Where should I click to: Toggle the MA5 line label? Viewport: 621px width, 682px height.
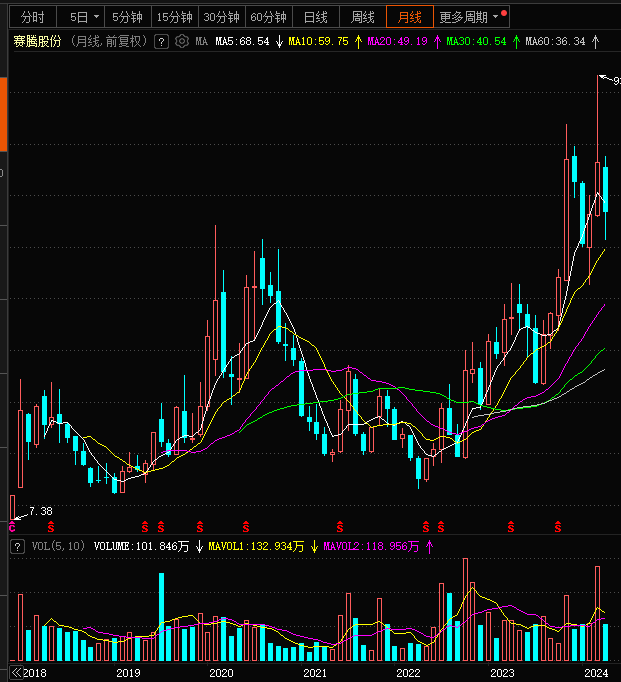[x=243, y=42]
